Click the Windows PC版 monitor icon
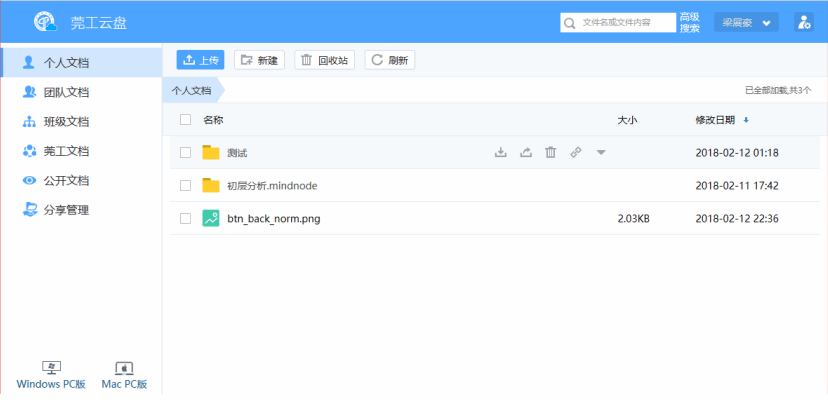Viewport: 828px width, 400px height. [x=51, y=368]
